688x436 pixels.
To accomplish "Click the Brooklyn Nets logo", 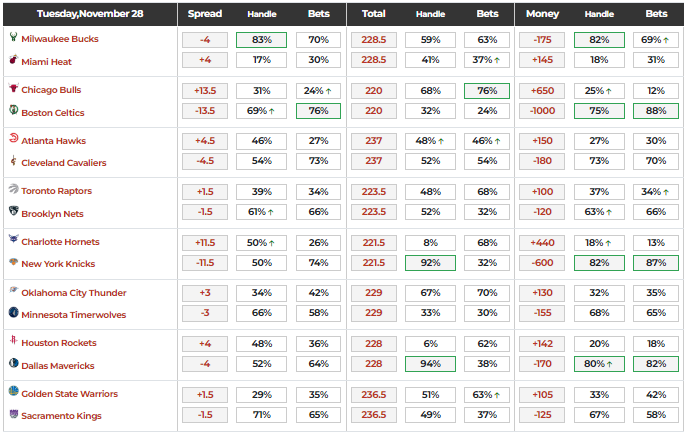I will click(13, 213).
